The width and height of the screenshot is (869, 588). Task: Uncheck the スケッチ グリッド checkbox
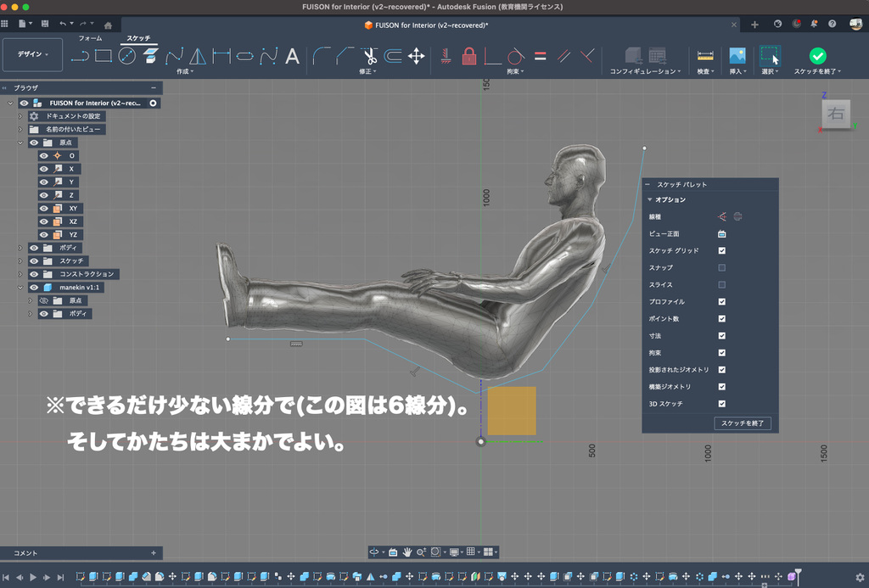click(x=722, y=251)
